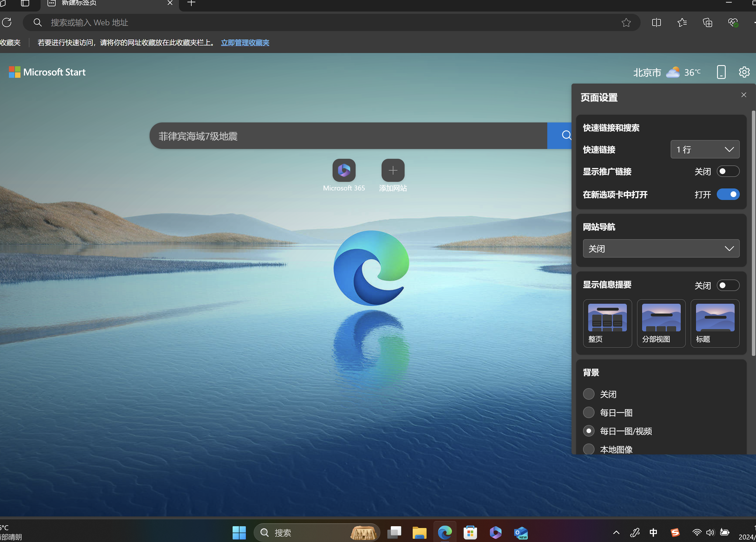This screenshot has width=756, height=542.
Task: Click the favorites star in address bar
Action: pos(626,22)
